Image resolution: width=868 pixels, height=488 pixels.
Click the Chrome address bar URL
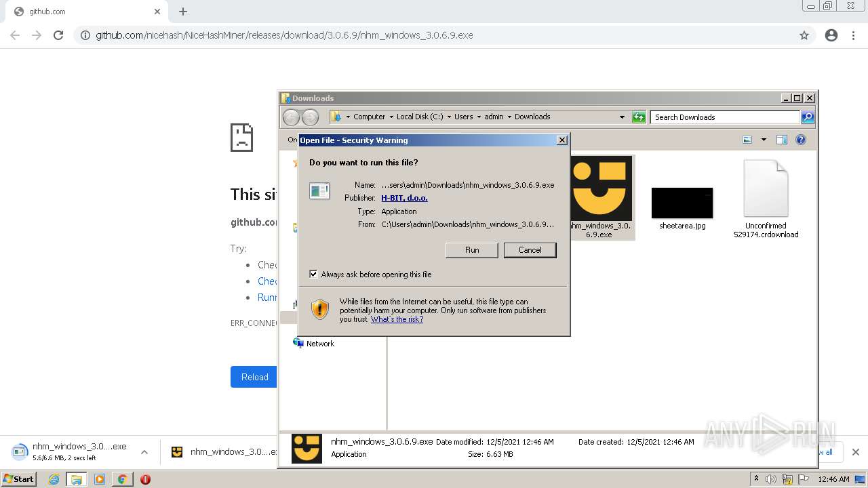284,35
